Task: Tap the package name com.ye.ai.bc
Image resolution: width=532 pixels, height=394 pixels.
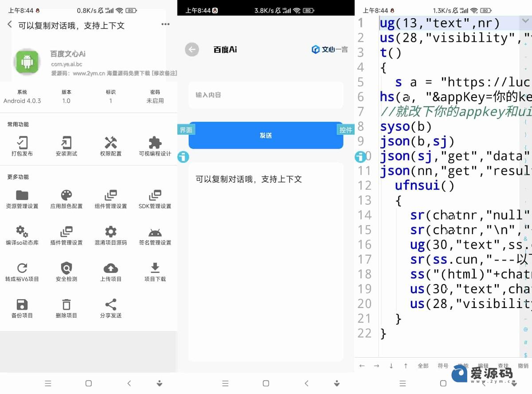Action: (66, 64)
